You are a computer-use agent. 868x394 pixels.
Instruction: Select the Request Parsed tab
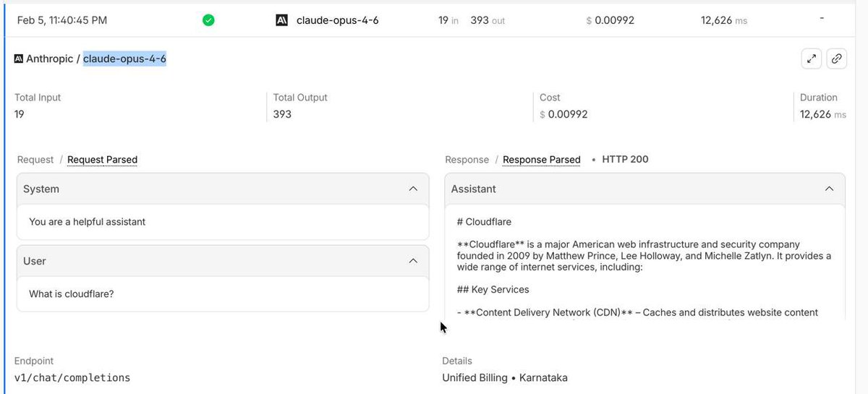coord(102,160)
